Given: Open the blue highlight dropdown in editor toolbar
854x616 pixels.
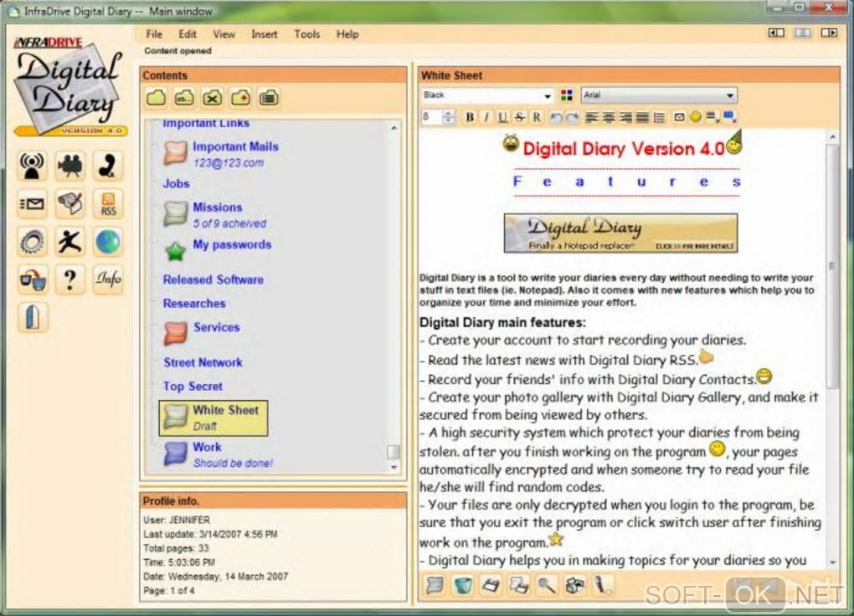Looking at the screenshot, I should 729,117.
